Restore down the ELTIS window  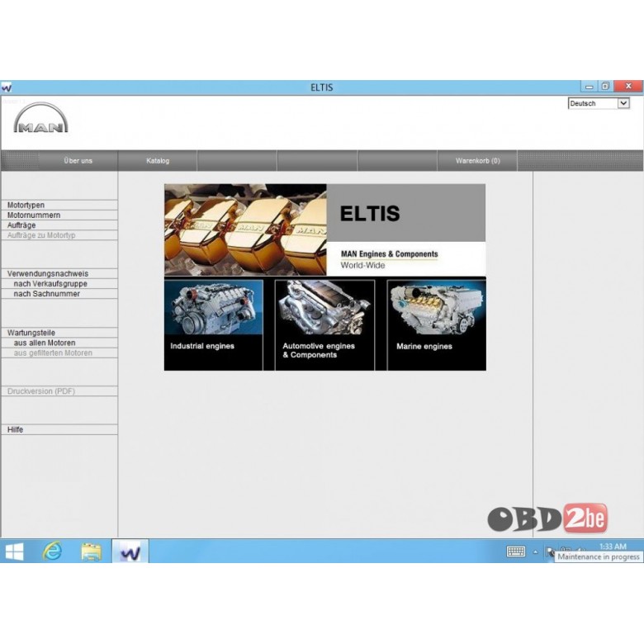[x=605, y=86]
